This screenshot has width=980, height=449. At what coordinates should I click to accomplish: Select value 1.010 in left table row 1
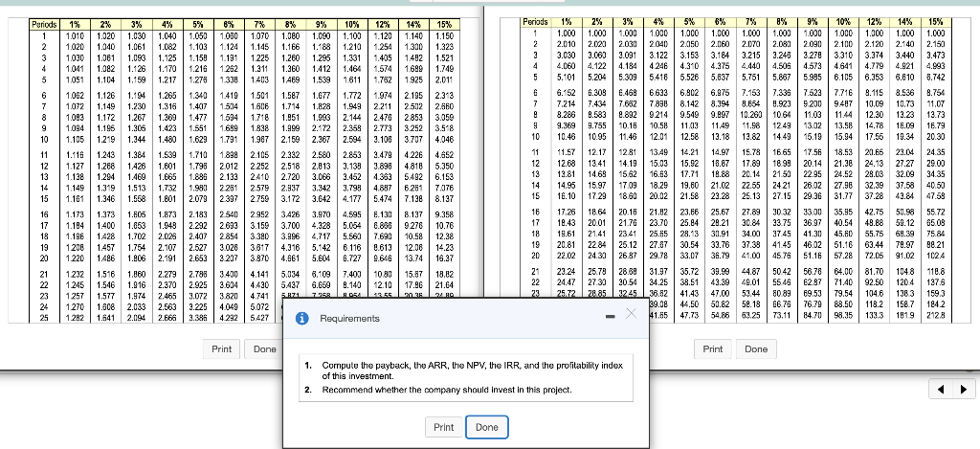coord(76,36)
